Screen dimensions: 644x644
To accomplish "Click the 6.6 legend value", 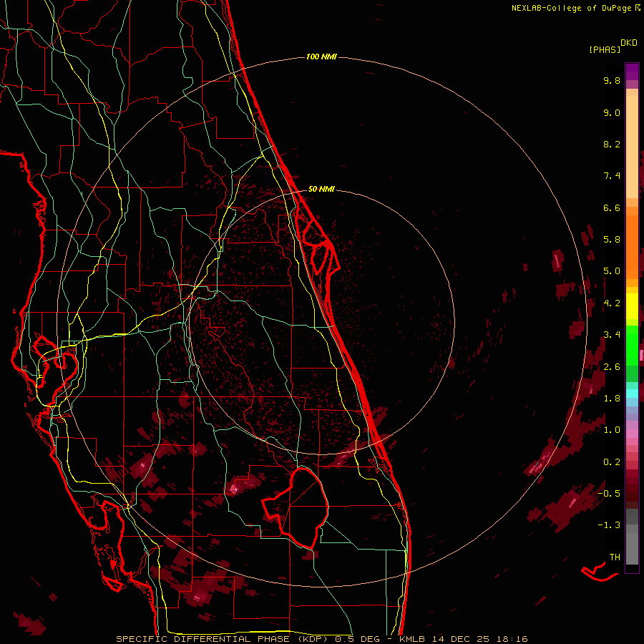I will [x=612, y=208].
